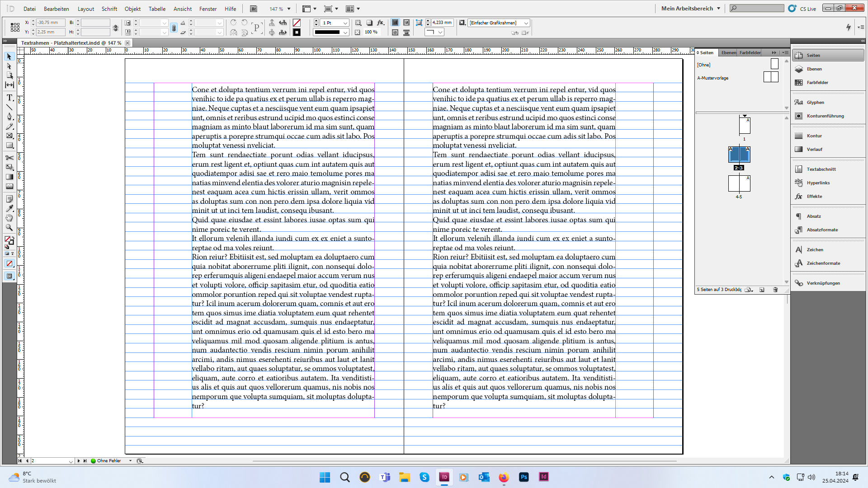Select reference point in the proxy grid
This screenshot has height=488, width=868.
pyautogui.click(x=15, y=28)
